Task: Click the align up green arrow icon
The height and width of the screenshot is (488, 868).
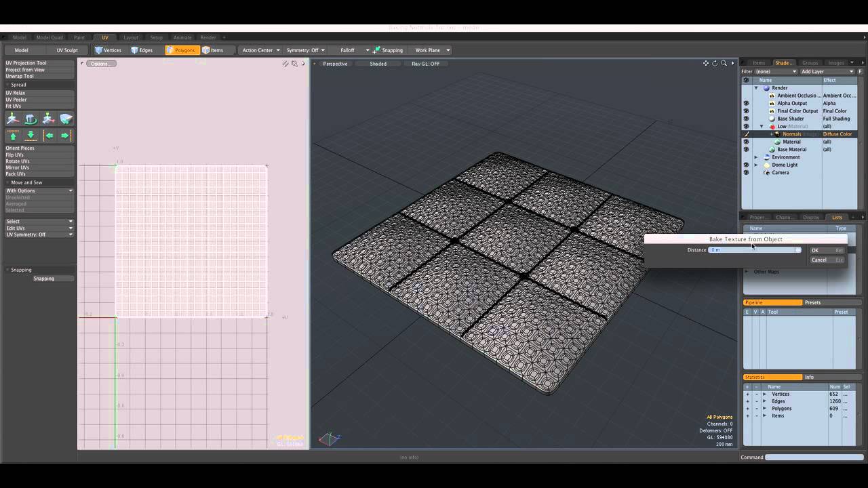Action: 13,136
